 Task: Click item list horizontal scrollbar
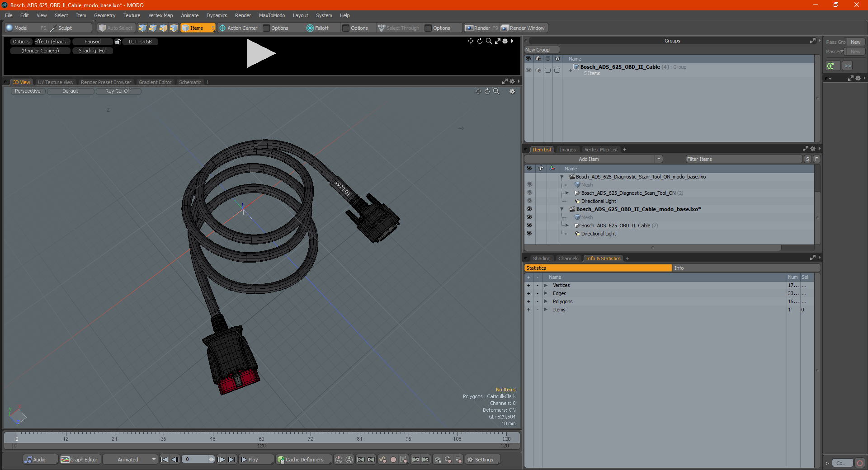click(x=652, y=248)
